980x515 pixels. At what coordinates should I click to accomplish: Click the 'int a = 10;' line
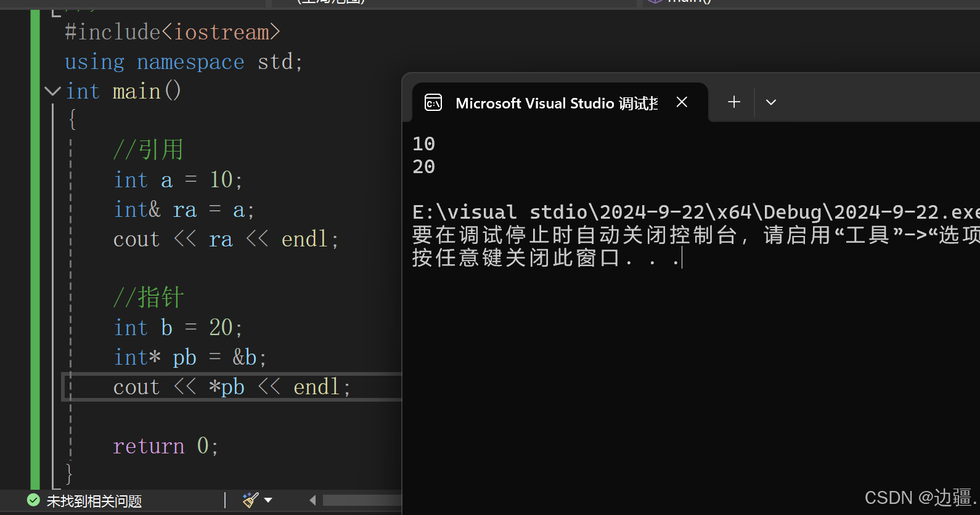point(178,180)
